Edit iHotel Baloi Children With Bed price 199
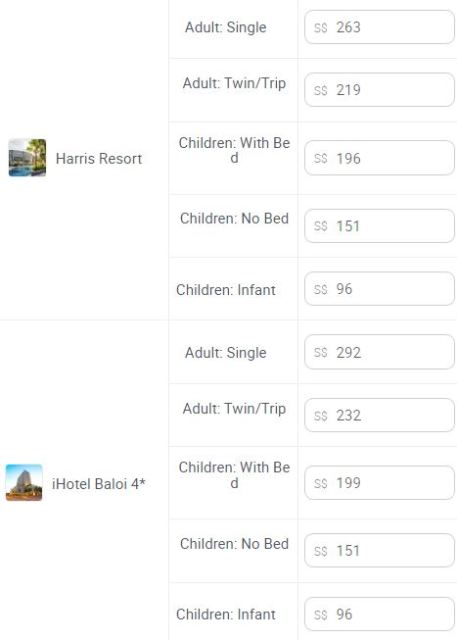This screenshot has height=640, width=457. [x=379, y=483]
